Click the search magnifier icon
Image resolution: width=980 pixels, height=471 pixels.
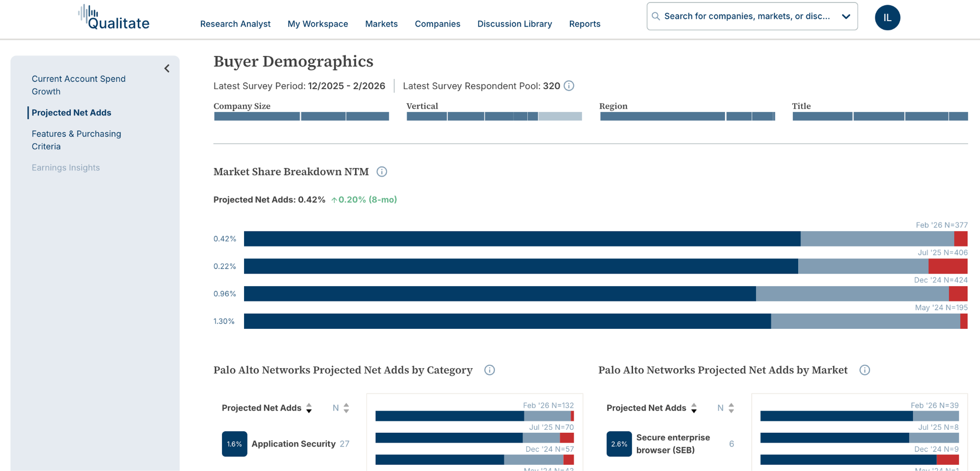[656, 16]
